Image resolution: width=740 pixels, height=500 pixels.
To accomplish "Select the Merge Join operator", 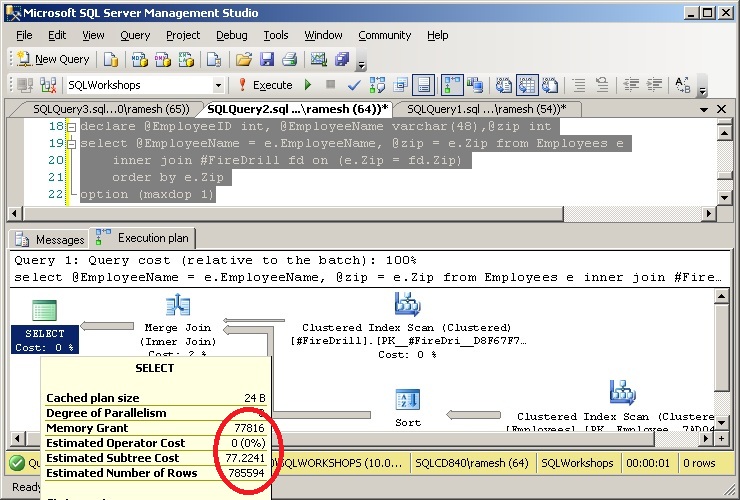I will [178, 326].
